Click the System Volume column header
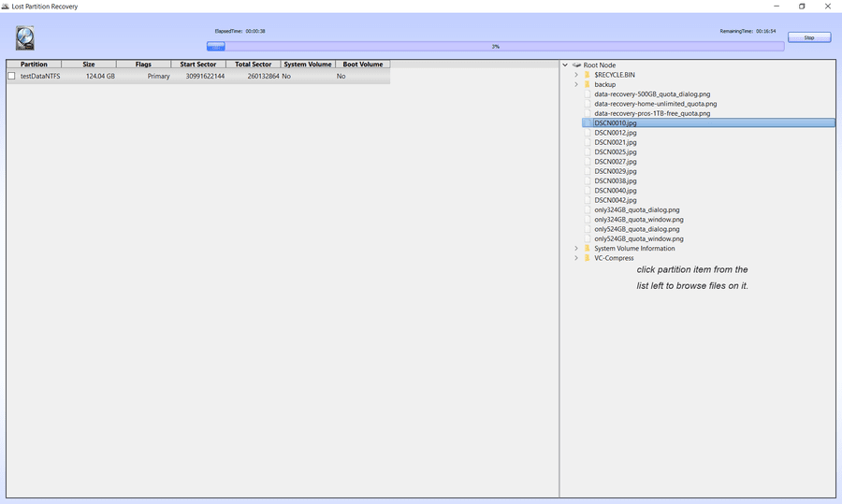 (x=308, y=65)
